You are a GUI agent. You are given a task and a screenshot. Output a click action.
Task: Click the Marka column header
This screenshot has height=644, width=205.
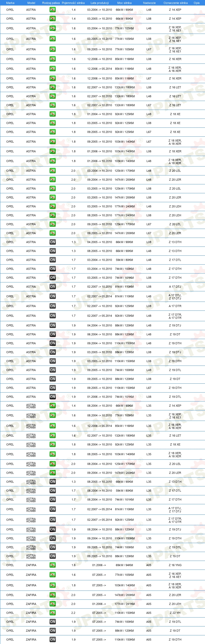pos(10,3)
